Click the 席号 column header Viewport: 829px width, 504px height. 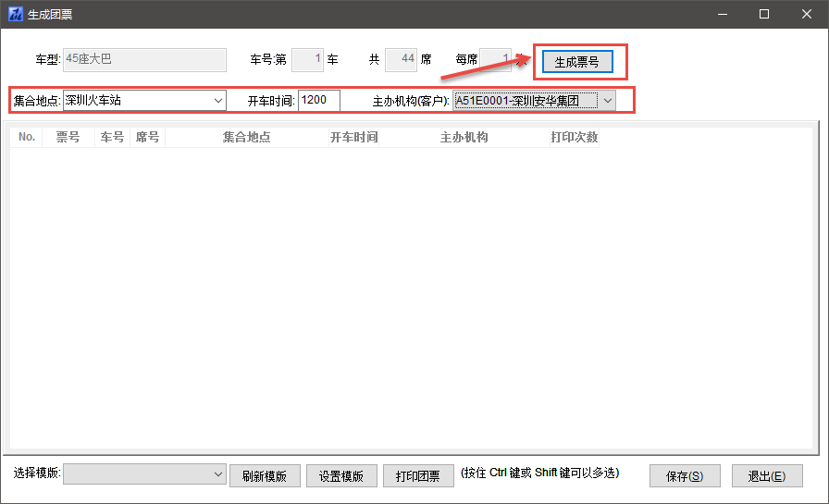click(x=147, y=138)
